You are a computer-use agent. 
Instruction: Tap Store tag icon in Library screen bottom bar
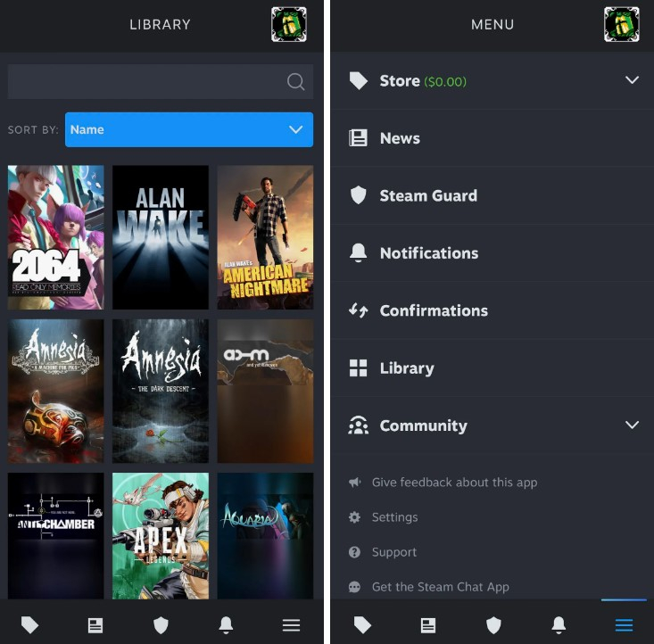coord(30,625)
